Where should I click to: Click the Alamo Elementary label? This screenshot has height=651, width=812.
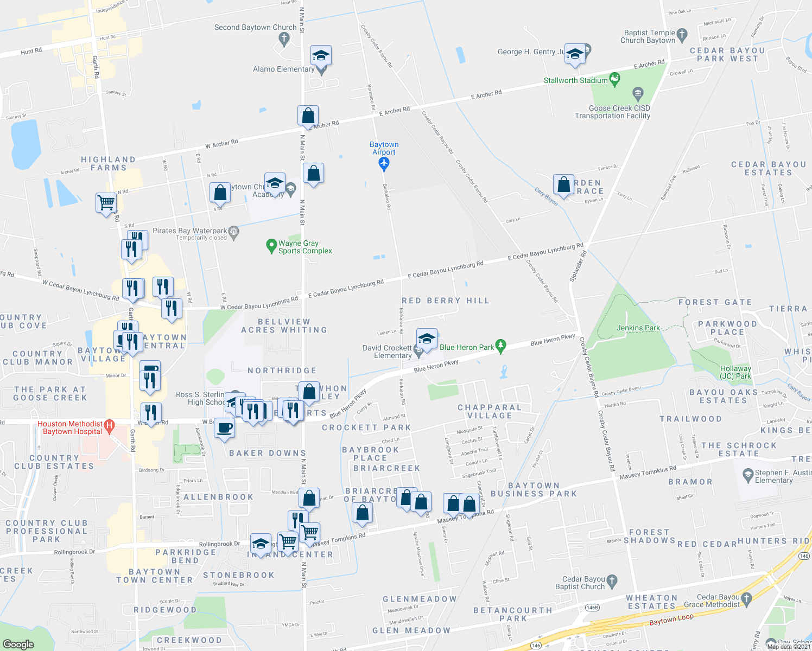(283, 69)
